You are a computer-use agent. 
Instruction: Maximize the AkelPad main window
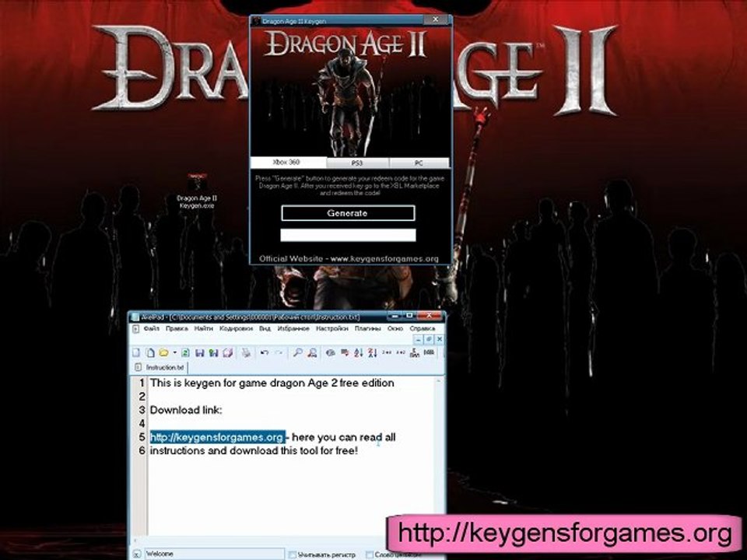click(409, 316)
